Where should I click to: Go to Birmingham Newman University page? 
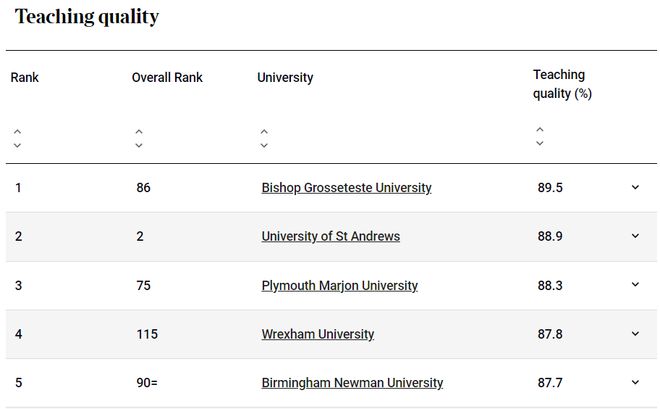tap(352, 383)
